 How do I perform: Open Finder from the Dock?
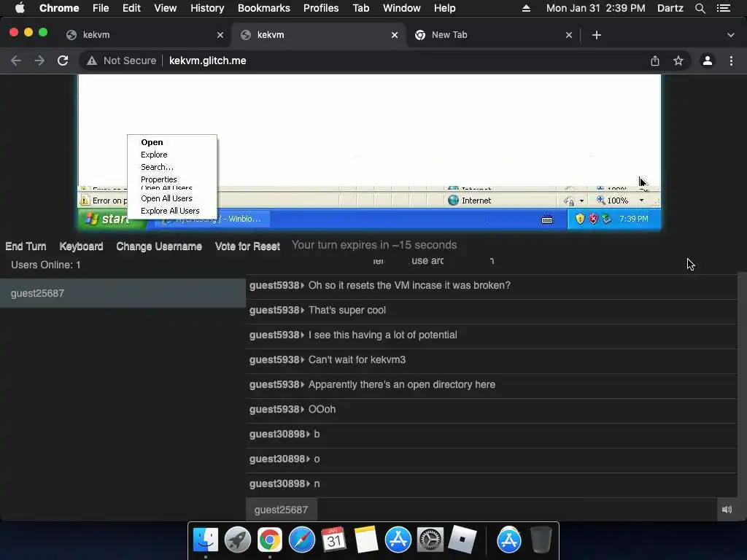click(205, 540)
